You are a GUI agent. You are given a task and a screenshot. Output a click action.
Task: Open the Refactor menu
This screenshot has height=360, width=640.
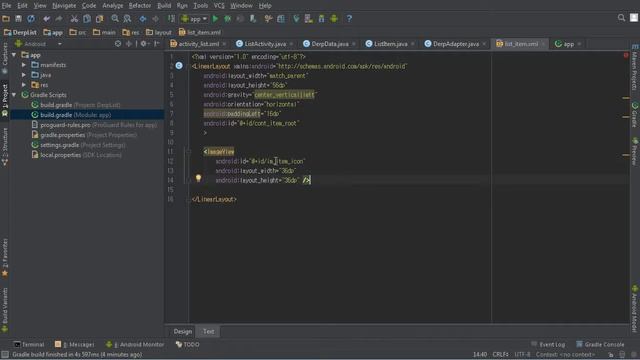point(140,6)
